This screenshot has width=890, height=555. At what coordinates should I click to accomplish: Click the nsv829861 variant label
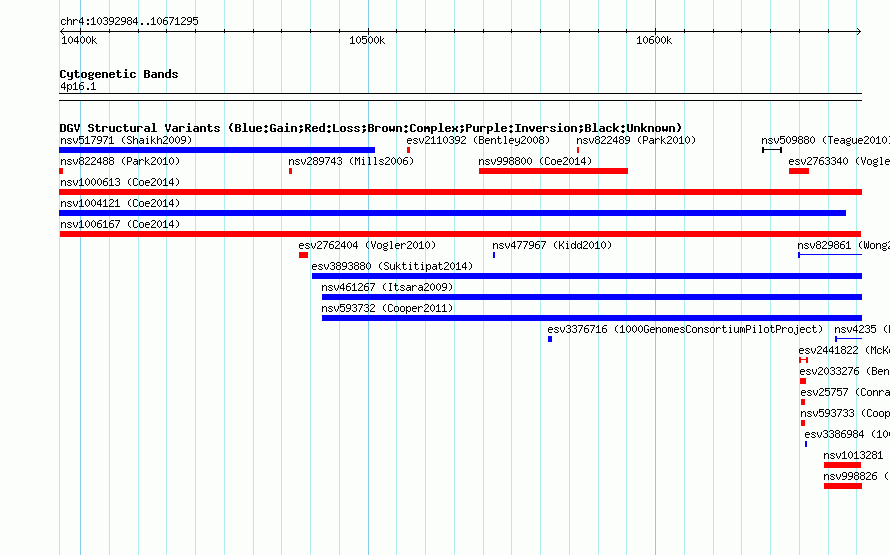843,245
